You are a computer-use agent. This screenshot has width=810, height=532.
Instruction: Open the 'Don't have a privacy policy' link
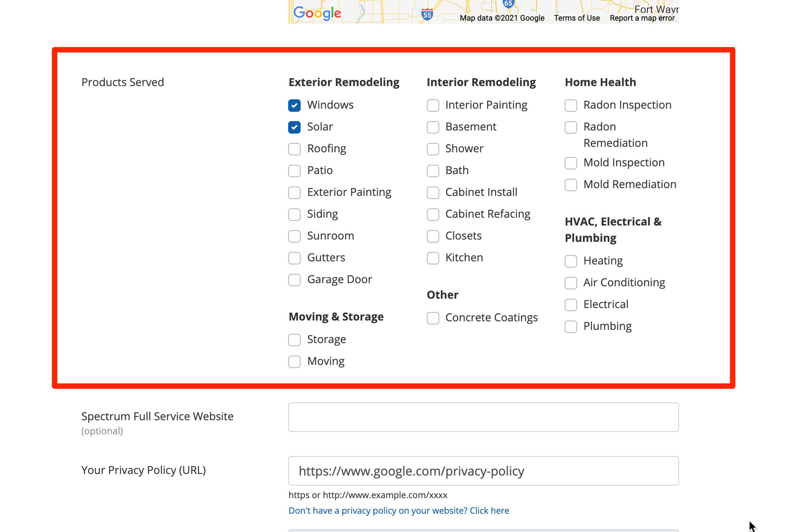(399, 511)
